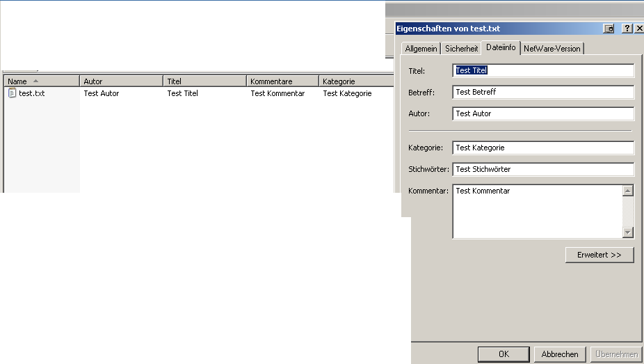Screen dimensions: 644x364
Task: Select the NetWare-Version tab
Action: [552, 49]
